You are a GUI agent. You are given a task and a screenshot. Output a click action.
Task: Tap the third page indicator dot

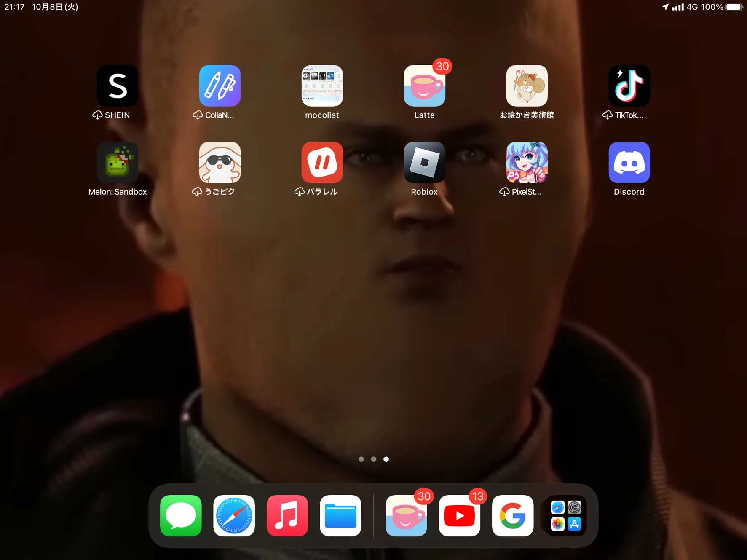tap(386, 459)
